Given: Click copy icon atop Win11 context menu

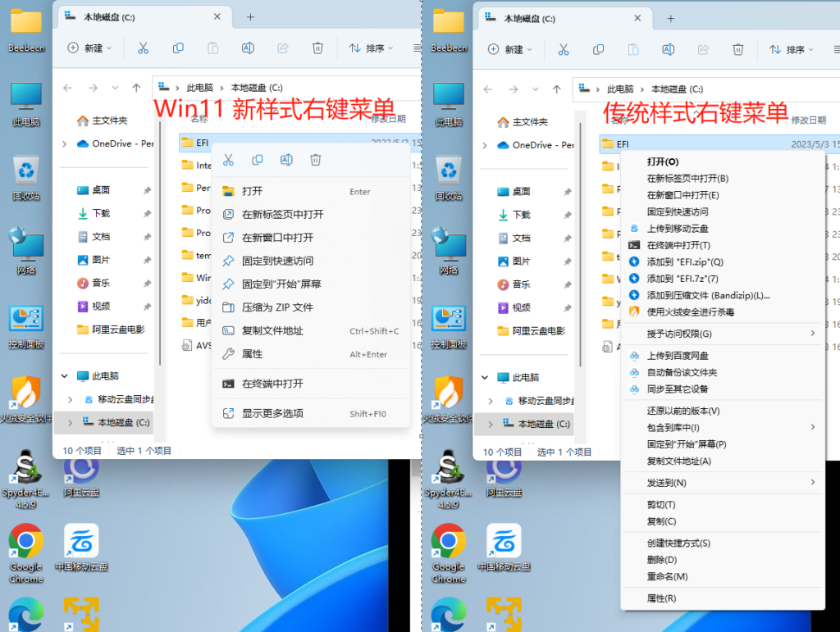Looking at the screenshot, I should (257, 160).
